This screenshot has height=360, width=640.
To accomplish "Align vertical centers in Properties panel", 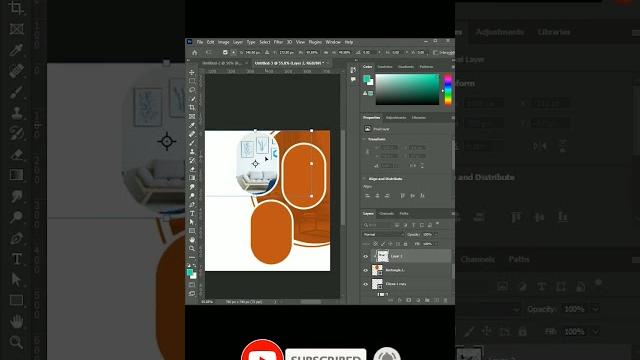I will click(413, 196).
